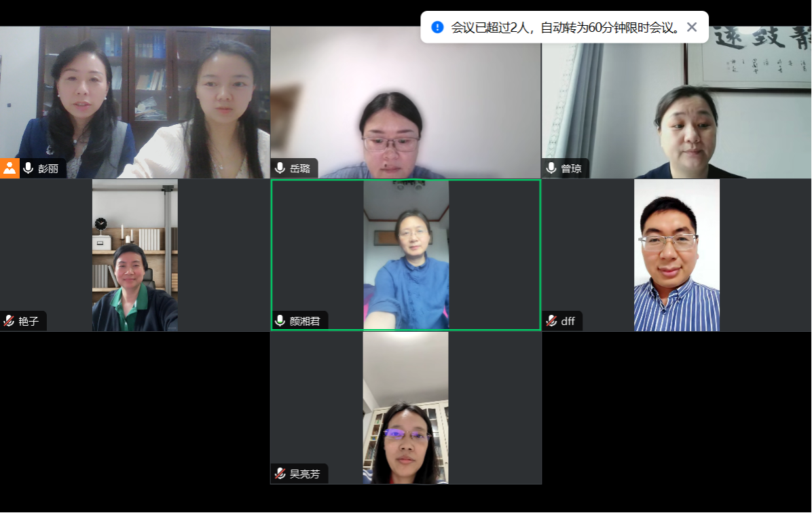Click the 颜湘君 name label
This screenshot has height=513, width=812.
[305, 321]
